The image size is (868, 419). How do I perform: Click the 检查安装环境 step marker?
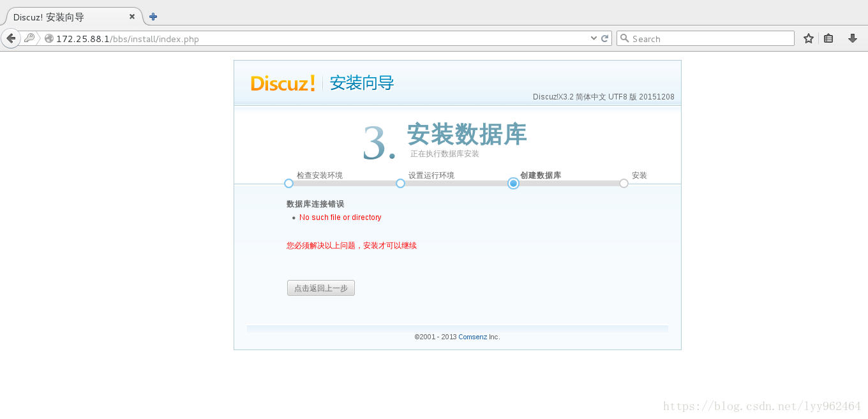(288, 183)
